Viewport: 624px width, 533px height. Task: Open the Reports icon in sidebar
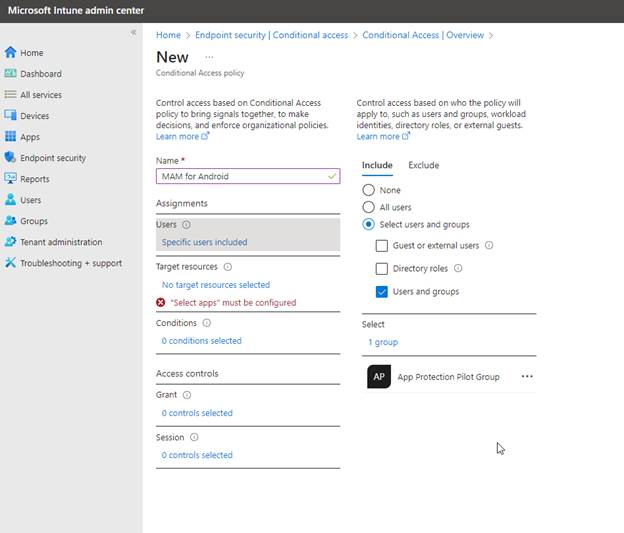(x=11, y=179)
